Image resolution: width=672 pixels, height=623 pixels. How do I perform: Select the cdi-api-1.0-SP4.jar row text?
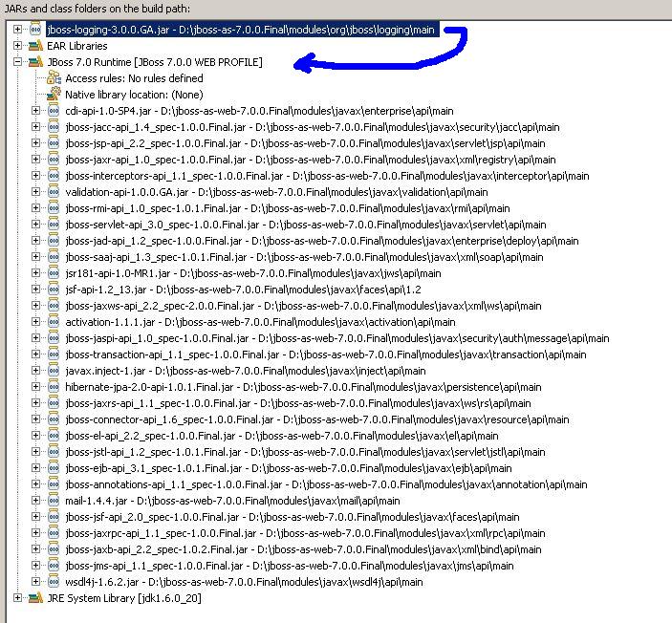pos(259,111)
